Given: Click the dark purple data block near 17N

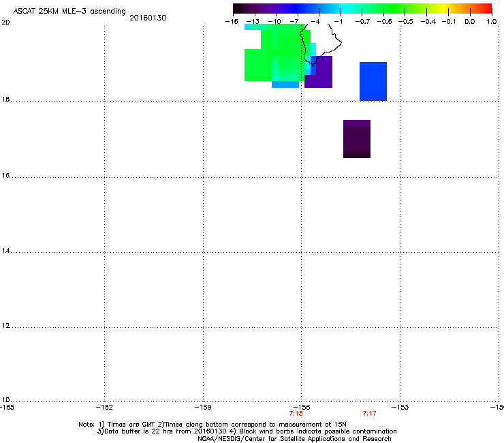Looking at the screenshot, I should tap(357, 139).
